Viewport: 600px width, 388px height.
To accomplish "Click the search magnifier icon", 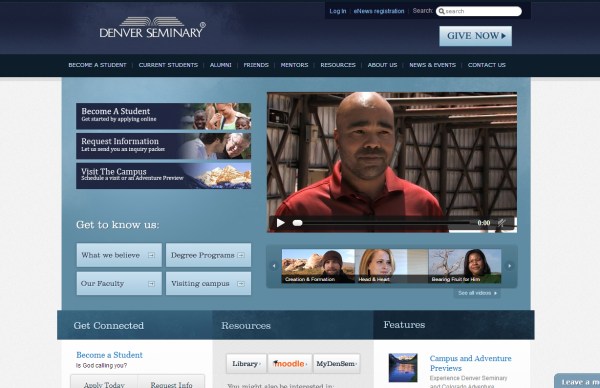I will click(441, 11).
